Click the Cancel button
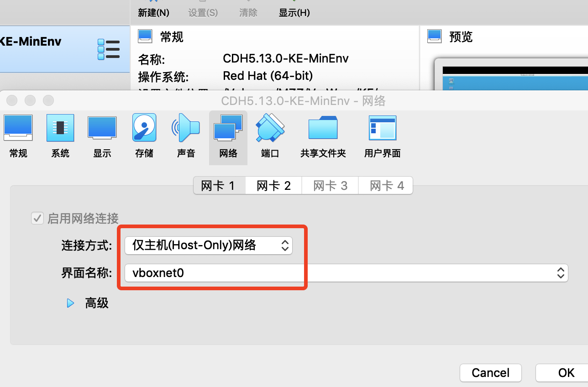This screenshot has height=387, width=588. coord(491,373)
